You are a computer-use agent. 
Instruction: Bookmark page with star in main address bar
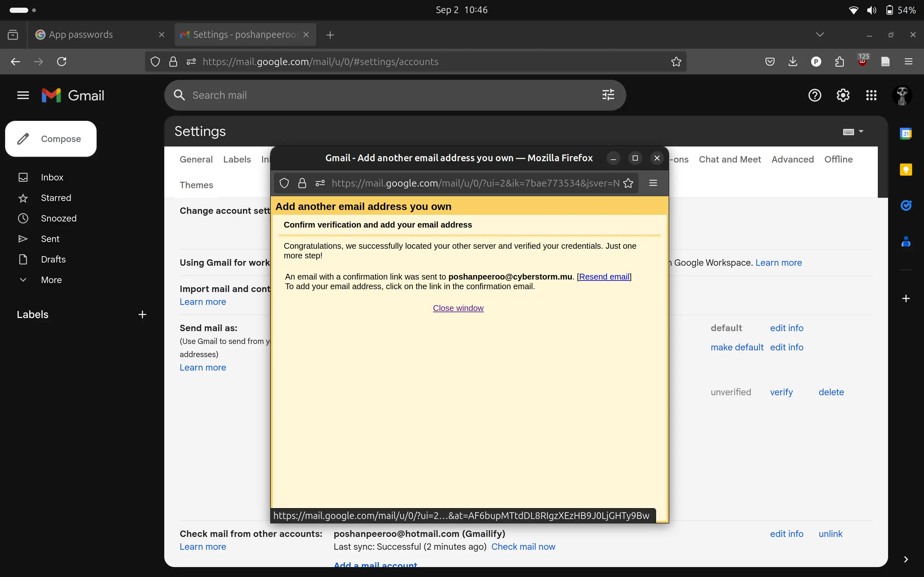click(x=676, y=62)
